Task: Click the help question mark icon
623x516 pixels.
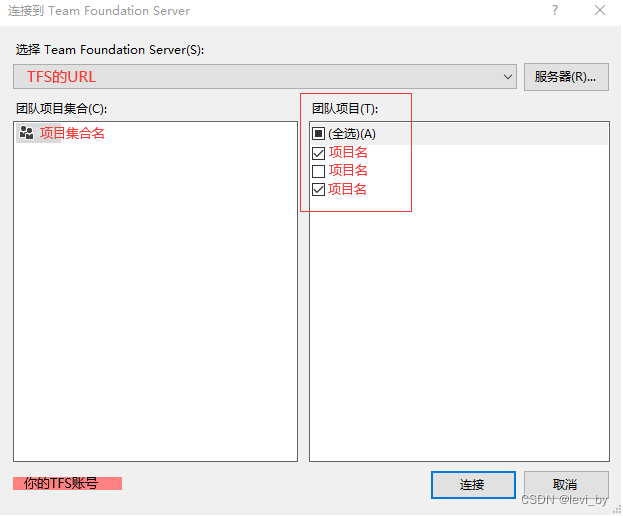Action: pos(555,10)
